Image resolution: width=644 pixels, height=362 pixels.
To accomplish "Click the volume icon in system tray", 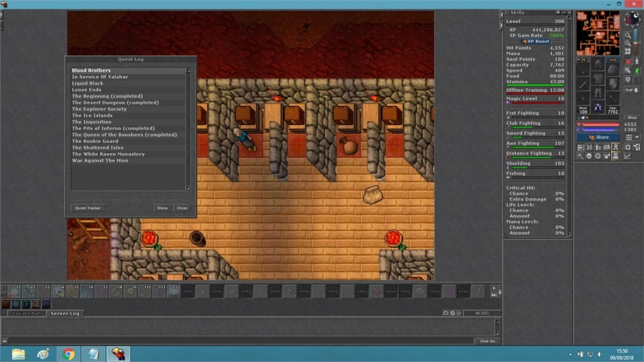I will click(600, 355).
